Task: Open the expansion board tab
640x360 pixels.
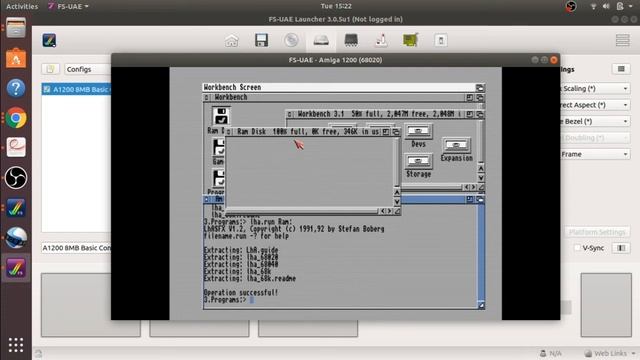Action: (411, 40)
